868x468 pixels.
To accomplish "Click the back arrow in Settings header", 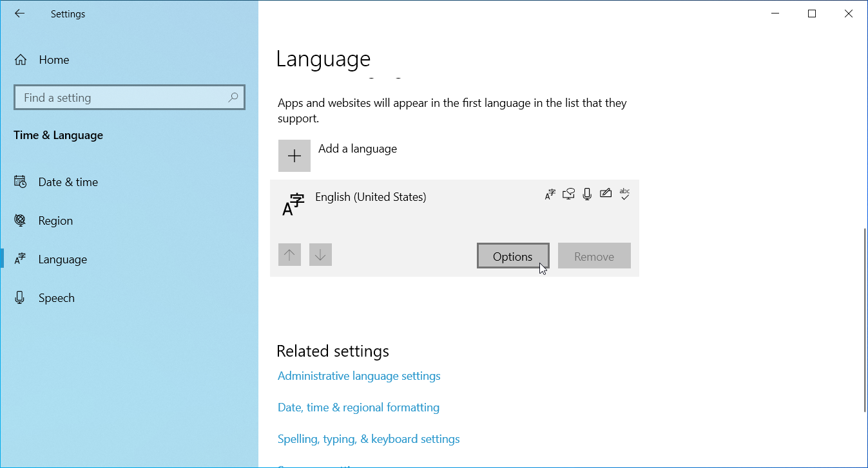I will (20, 14).
